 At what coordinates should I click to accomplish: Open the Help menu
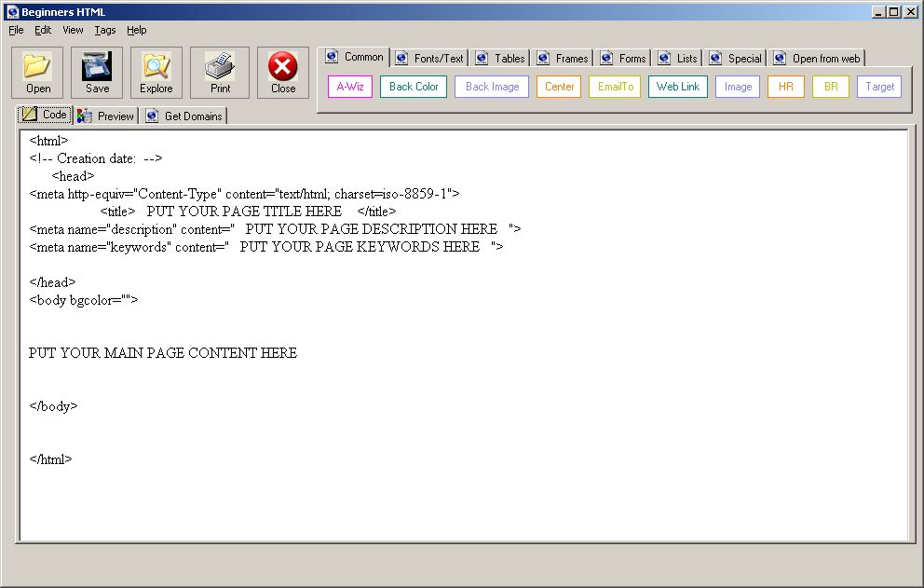136,30
